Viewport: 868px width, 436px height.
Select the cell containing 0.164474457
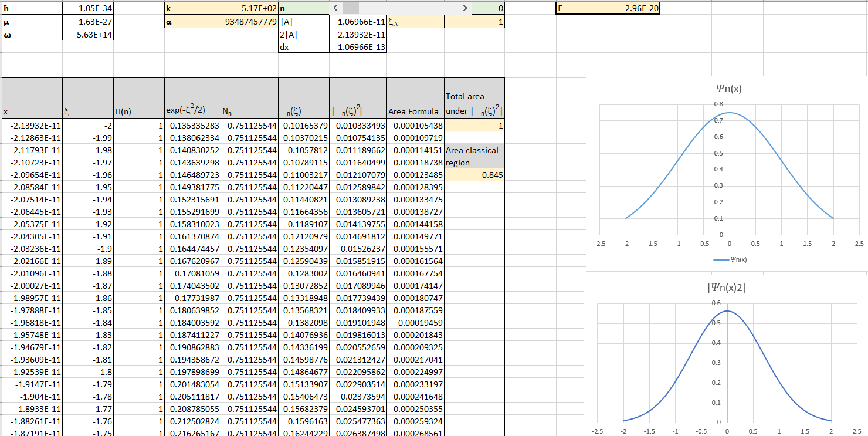[x=193, y=249]
